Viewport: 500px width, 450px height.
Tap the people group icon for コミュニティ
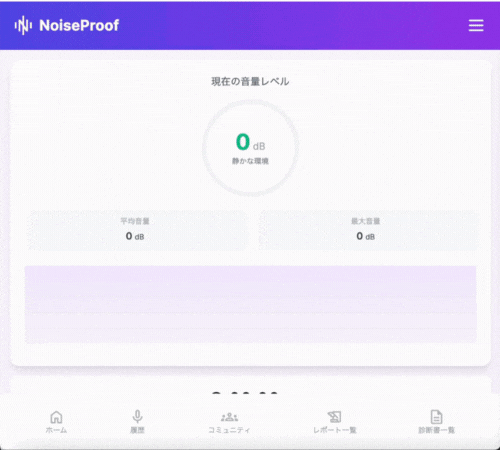click(x=229, y=417)
